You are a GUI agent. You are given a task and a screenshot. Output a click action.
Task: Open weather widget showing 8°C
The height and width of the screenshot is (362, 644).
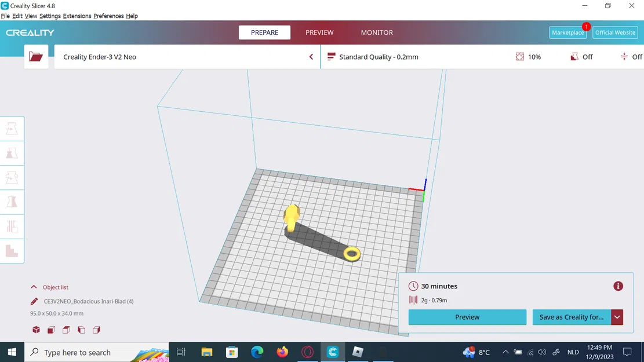pos(476,352)
